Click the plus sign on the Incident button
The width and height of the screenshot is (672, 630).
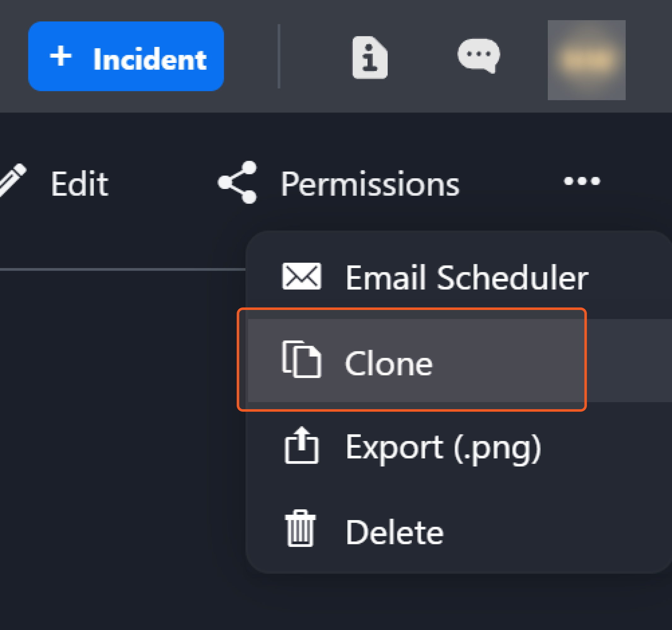[x=61, y=56]
